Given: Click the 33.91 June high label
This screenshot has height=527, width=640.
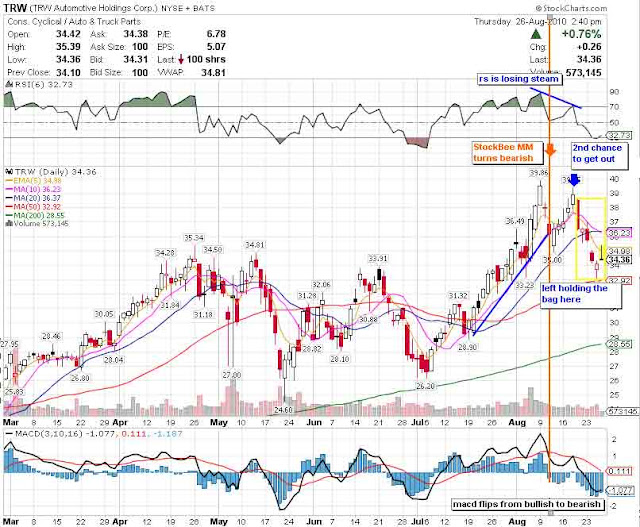Looking at the screenshot, I should [377, 258].
